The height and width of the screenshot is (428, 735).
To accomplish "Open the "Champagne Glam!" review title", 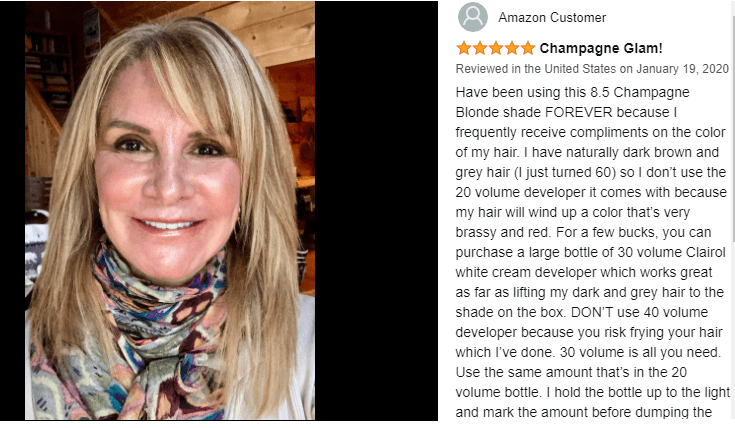I will coord(601,48).
